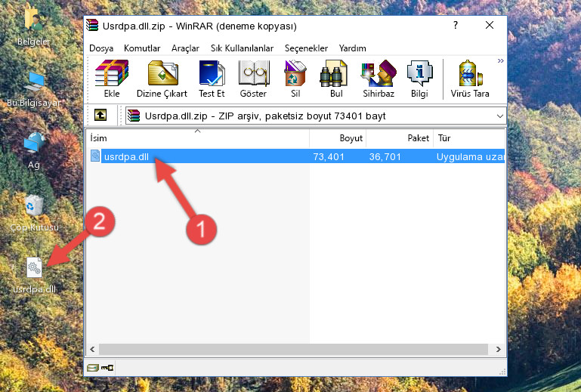This screenshot has width=581, height=392.
Task: Launch the Sihirbaz wizard
Action: point(379,79)
